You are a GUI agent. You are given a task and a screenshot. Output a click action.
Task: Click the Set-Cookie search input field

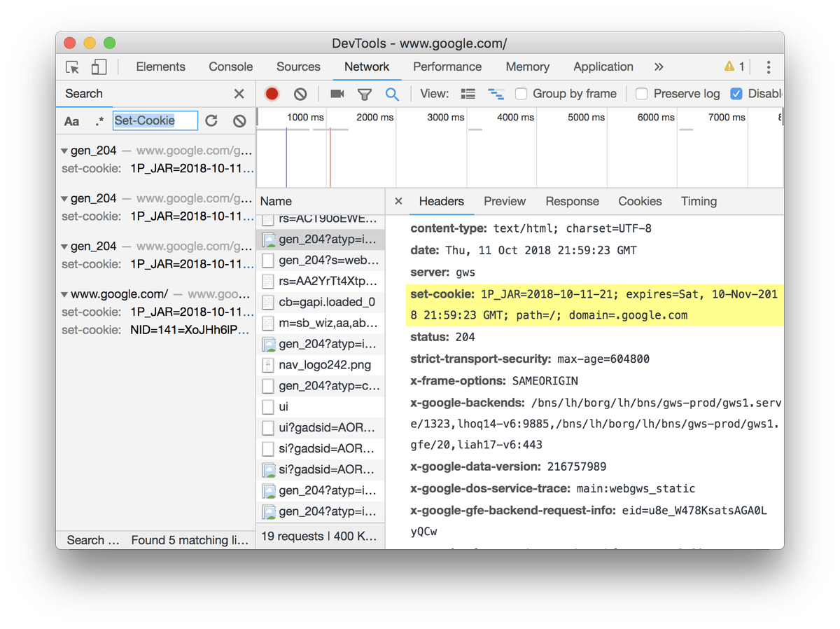(x=155, y=121)
